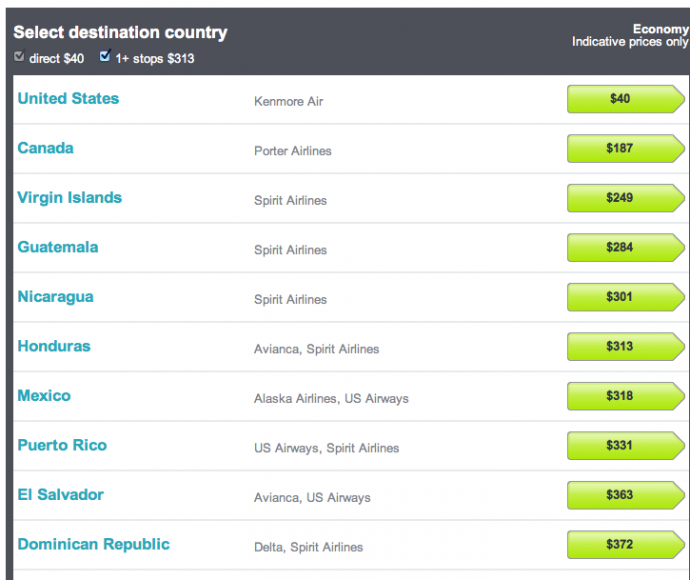Choose the Virgin Islands destination

(69, 198)
